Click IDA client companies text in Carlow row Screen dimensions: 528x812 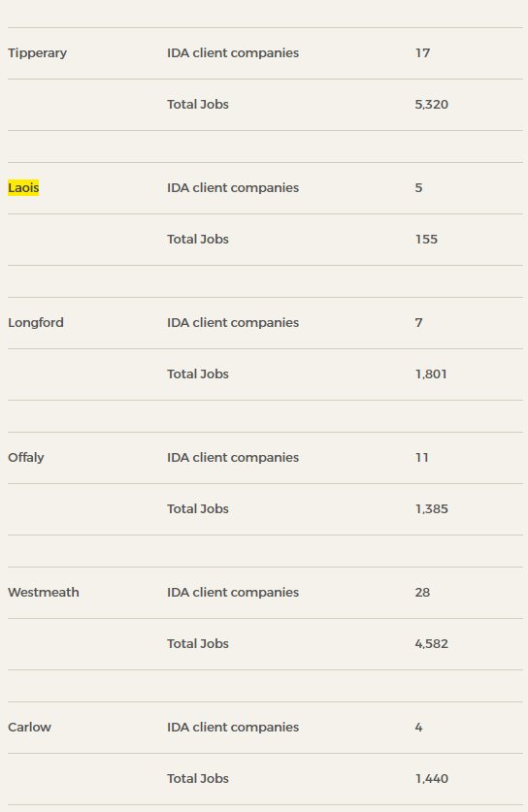coord(233,727)
